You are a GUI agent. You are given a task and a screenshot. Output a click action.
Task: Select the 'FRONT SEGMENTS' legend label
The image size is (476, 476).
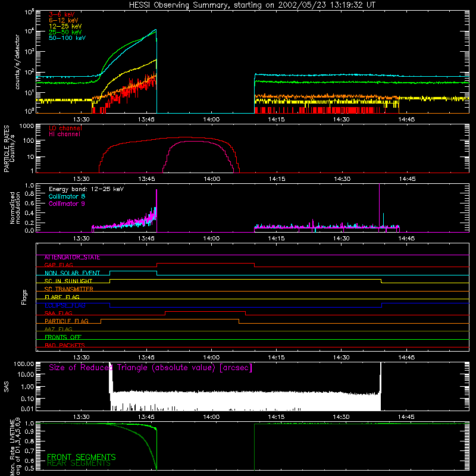pyautogui.click(x=82, y=457)
